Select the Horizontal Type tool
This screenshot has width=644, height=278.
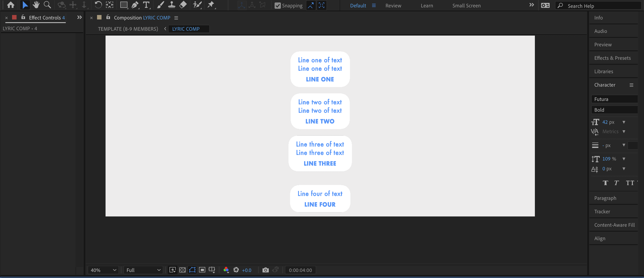[x=146, y=5]
